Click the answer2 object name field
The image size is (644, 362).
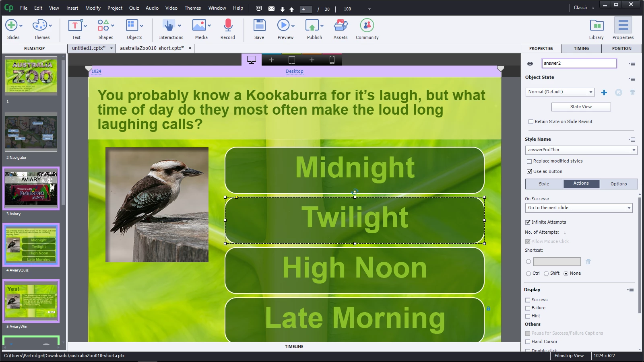coord(579,64)
